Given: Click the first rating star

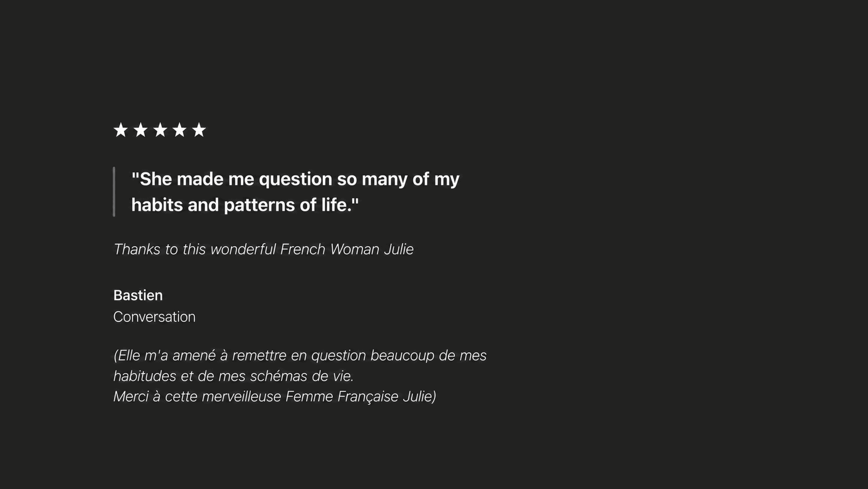Looking at the screenshot, I should click(x=120, y=130).
